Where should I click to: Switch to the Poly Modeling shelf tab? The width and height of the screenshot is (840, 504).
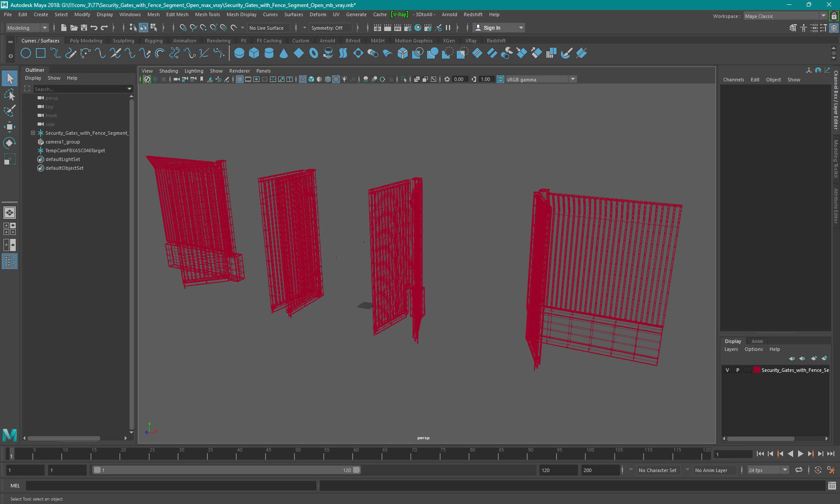pos(86,41)
